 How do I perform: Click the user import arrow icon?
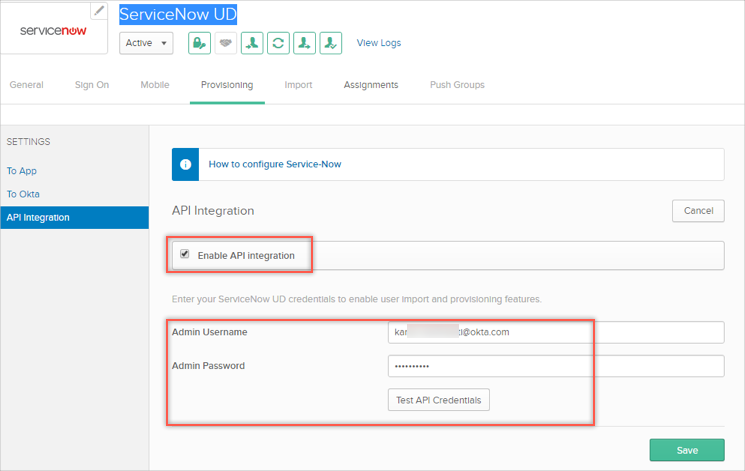click(x=304, y=43)
